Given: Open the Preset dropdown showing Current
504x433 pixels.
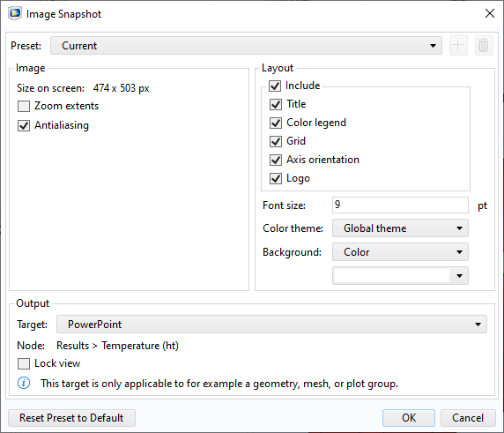Looking at the screenshot, I should (x=246, y=46).
